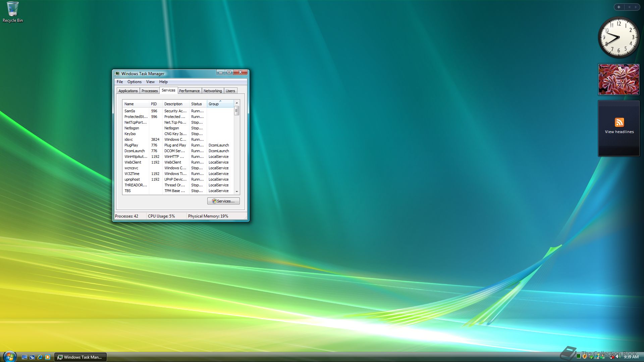Open the Options menu

click(135, 82)
